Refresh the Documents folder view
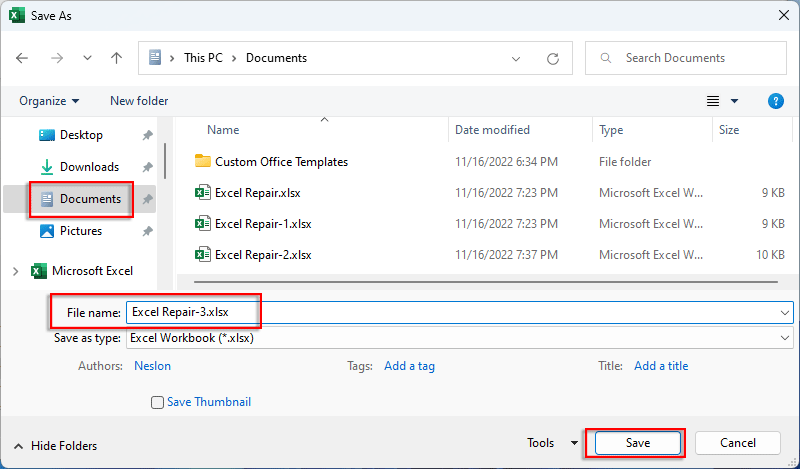Screen dimensions: 800x469 point(552,58)
